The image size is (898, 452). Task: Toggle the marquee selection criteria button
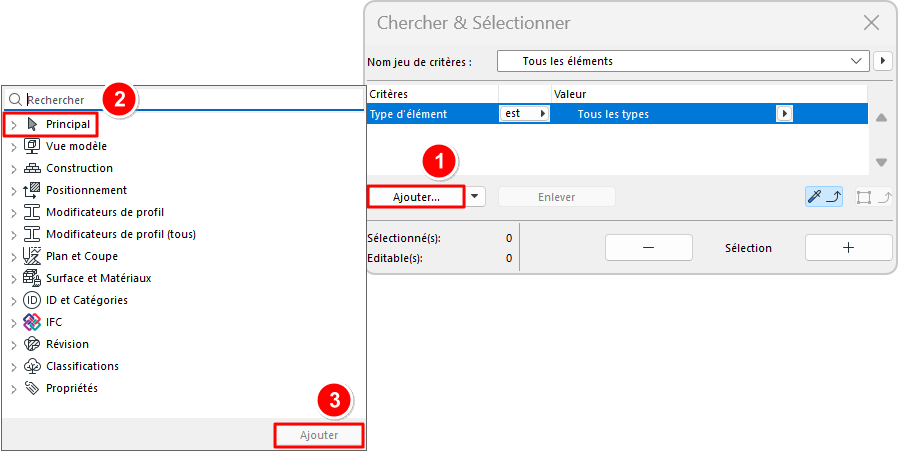(x=874, y=197)
